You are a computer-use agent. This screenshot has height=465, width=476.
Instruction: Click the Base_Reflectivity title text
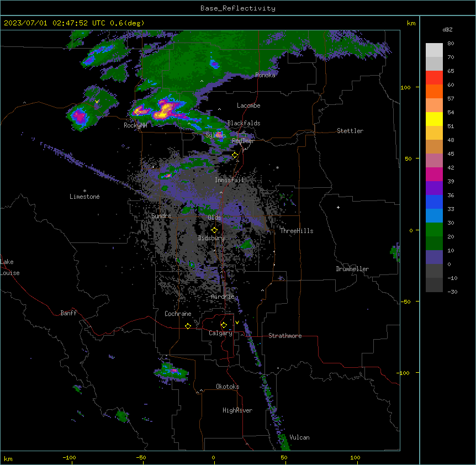(238, 8)
